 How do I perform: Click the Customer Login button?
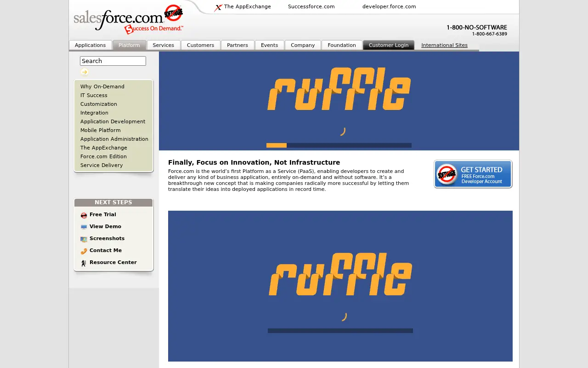(x=389, y=45)
